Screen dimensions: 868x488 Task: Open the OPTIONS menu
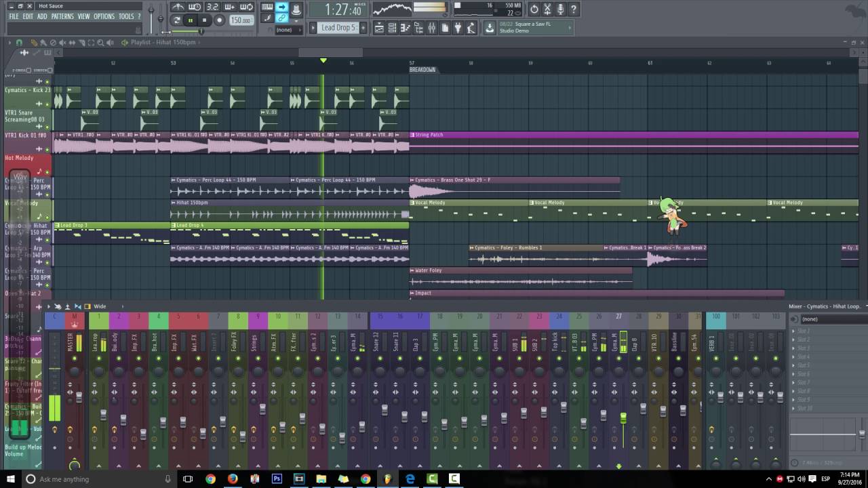pyautogui.click(x=104, y=16)
